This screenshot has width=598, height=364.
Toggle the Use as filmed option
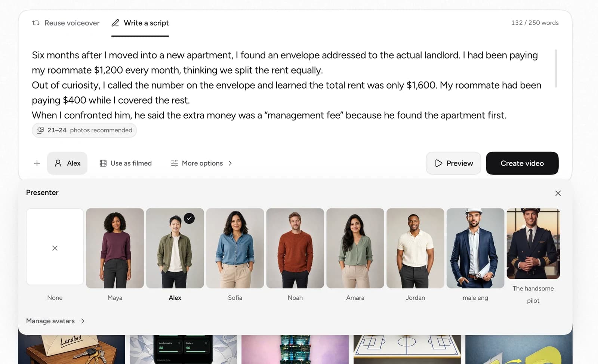click(126, 163)
